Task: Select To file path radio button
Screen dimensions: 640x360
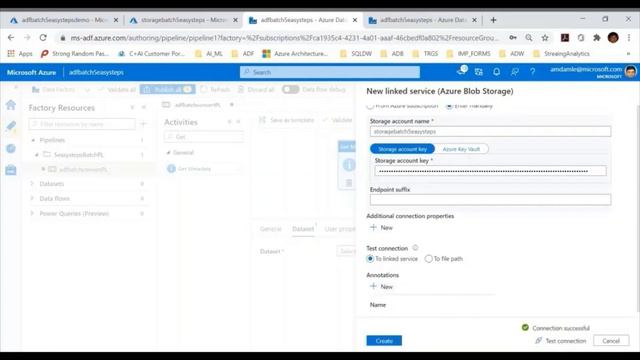Action: coord(428,258)
